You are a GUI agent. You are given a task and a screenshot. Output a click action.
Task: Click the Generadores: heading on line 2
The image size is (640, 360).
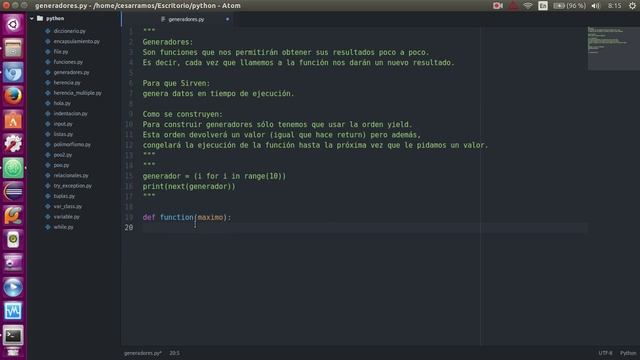168,42
